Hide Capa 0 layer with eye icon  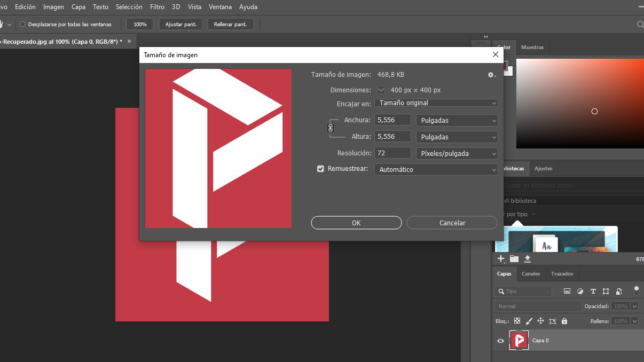(500, 341)
